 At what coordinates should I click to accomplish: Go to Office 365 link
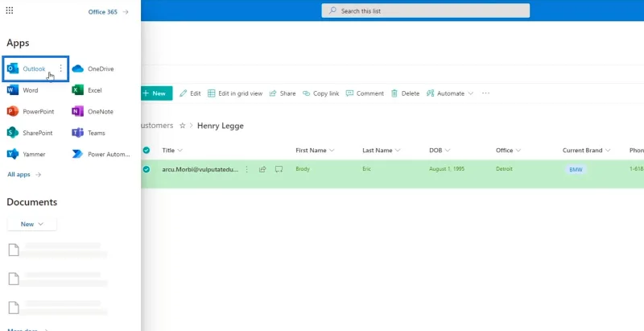click(109, 12)
